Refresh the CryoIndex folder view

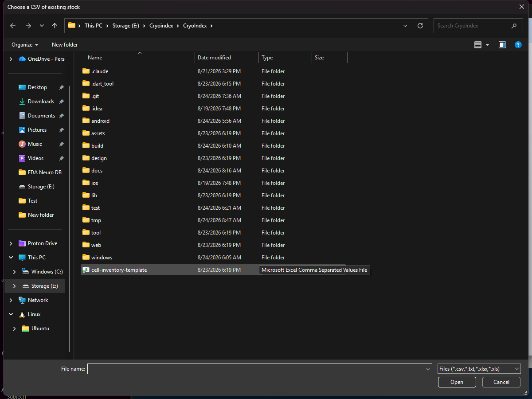point(420,26)
